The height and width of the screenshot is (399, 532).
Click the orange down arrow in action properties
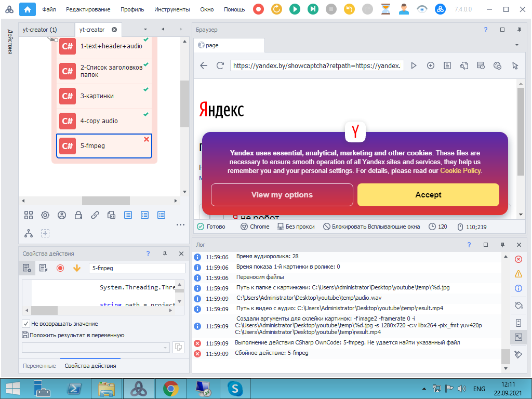77,268
